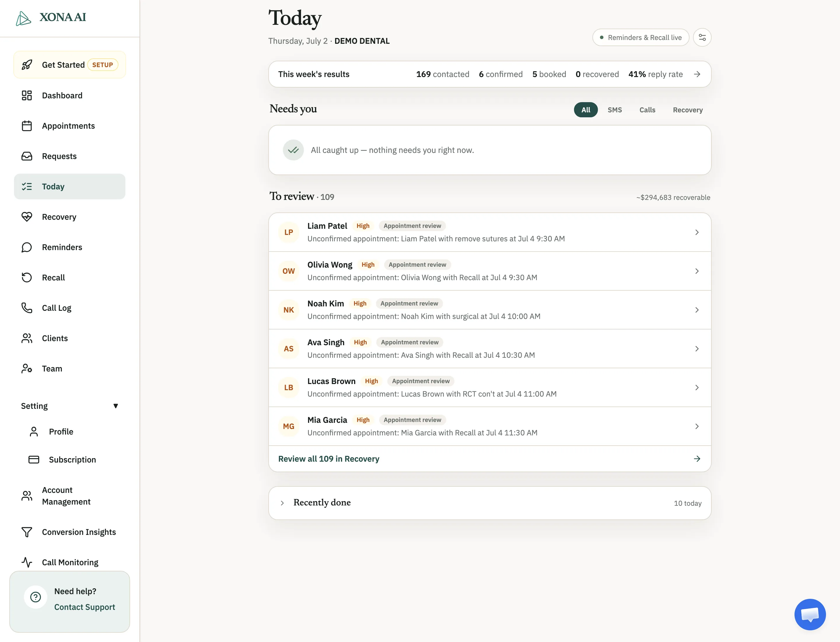This screenshot has width=840, height=642.
Task: Click Reminders & Recall live status button
Action: (640, 37)
